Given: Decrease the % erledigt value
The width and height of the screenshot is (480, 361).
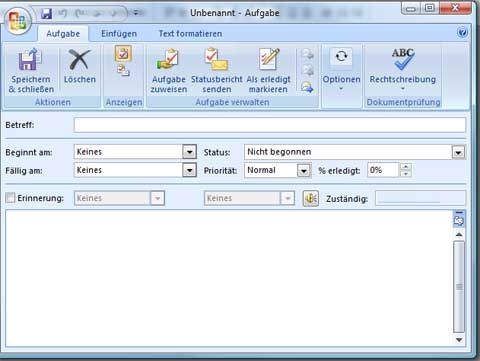Looking at the screenshot, I should [406, 174].
